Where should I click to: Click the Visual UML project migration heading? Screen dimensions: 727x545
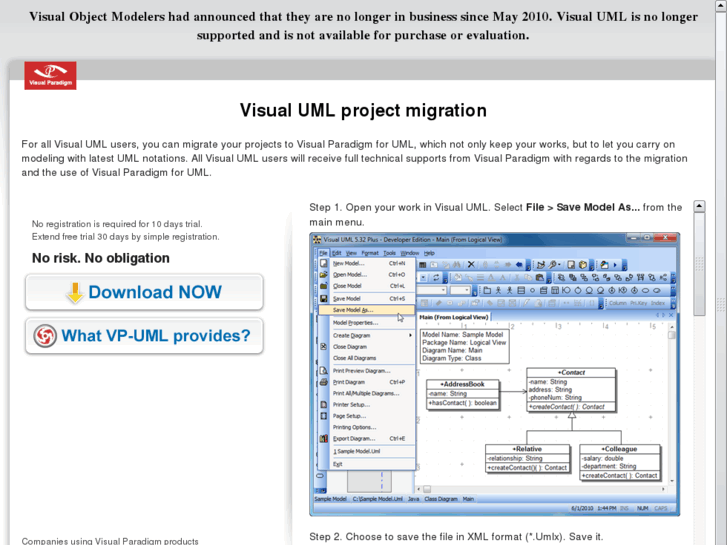[363, 110]
